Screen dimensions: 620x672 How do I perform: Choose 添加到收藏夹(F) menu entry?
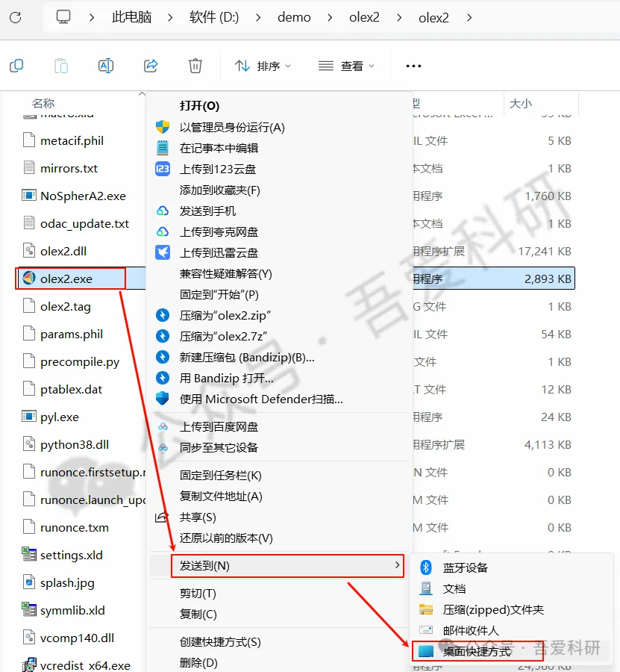(219, 190)
